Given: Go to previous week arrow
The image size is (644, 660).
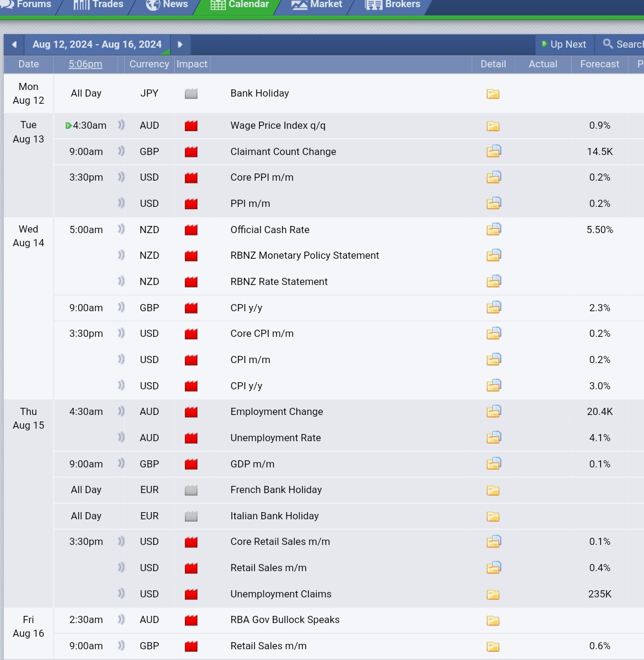Looking at the screenshot, I should (x=14, y=45).
